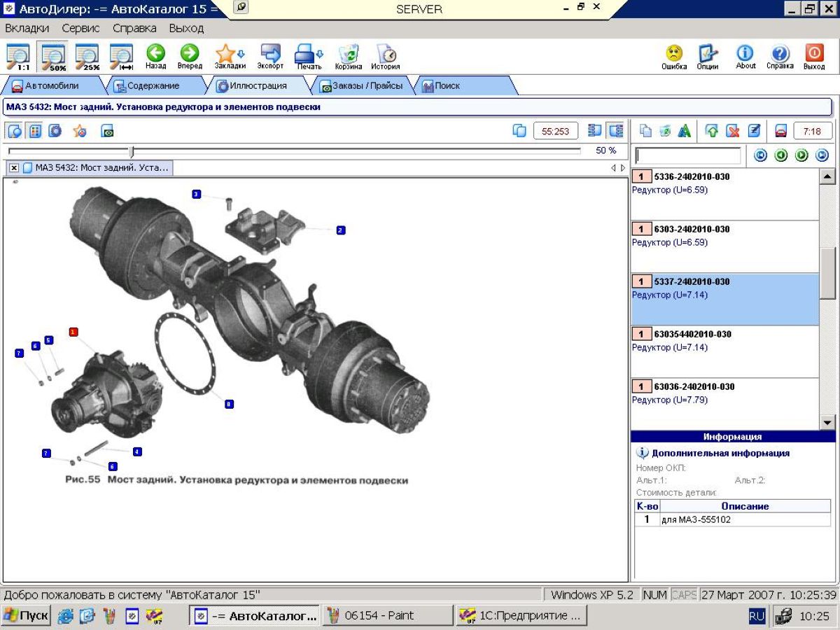Set illustration zoom to 25%
The width and height of the screenshot is (840, 630).
tap(87, 57)
